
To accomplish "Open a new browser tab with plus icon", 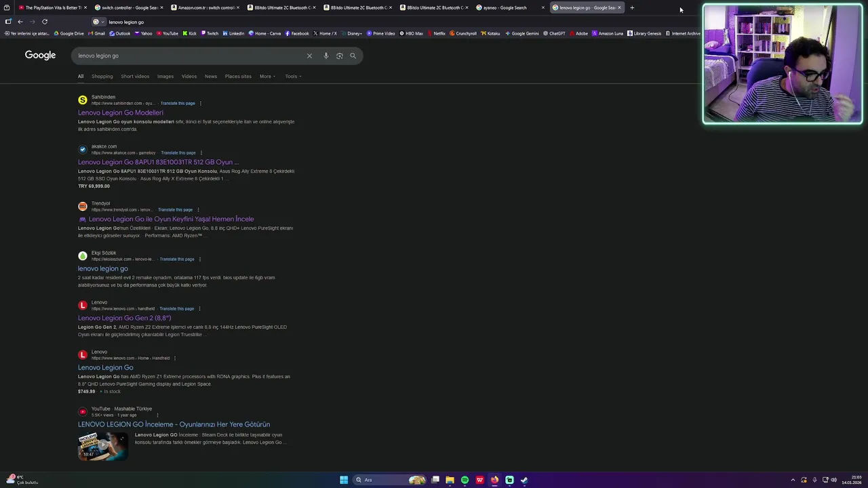I will point(632,7).
